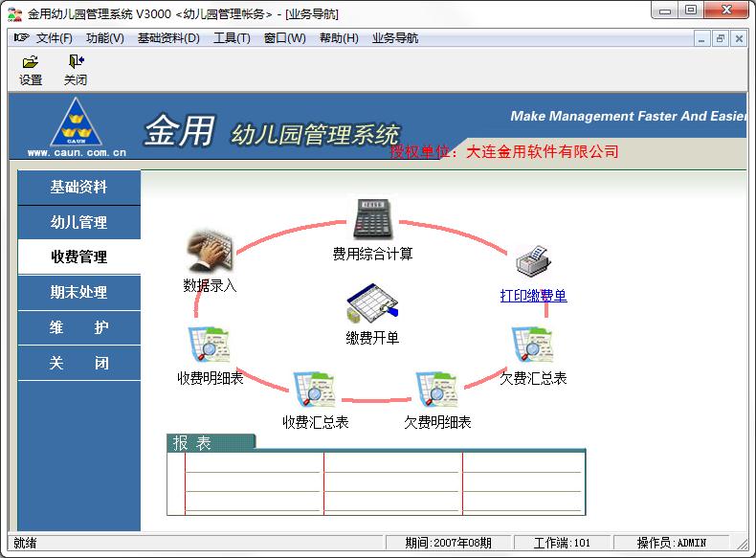This screenshot has height=558, width=756.
Task: Click the 费用综合计算 label
Action: tap(372, 254)
